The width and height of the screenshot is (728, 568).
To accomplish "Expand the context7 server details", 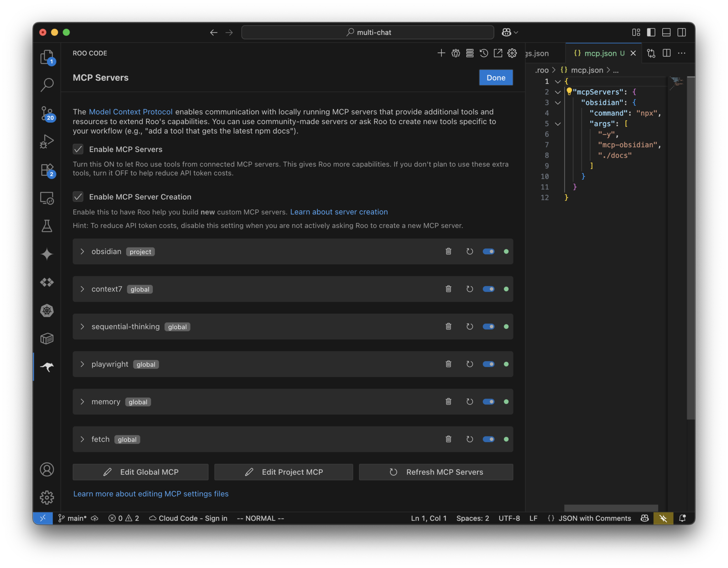I will click(x=83, y=289).
